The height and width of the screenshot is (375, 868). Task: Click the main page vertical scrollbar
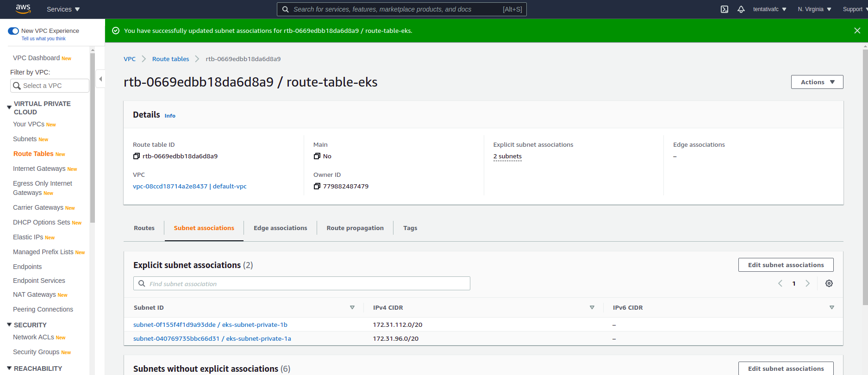coord(865,178)
